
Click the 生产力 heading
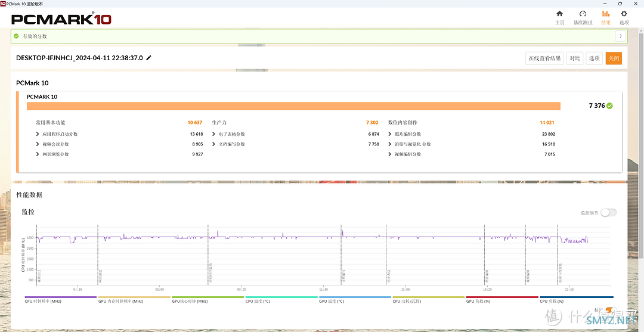click(219, 122)
